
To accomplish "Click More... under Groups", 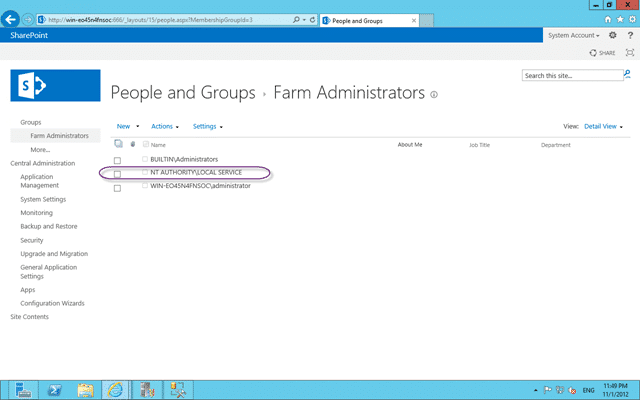I will coord(40,150).
